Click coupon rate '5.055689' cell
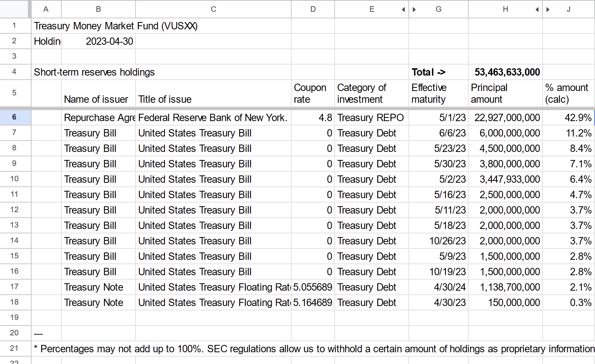The width and height of the screenshot is (595, 364). pos(313,287)
